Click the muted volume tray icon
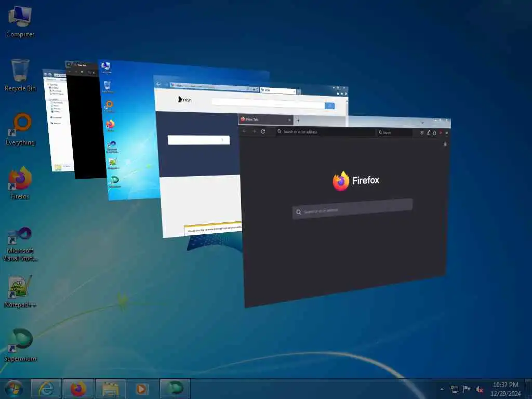Viewport: 532px width, 399px height. 480,389
